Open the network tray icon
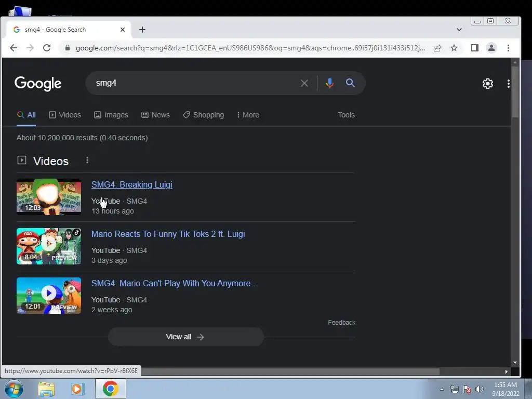532x399 pixels. click(x=454, y=389)
